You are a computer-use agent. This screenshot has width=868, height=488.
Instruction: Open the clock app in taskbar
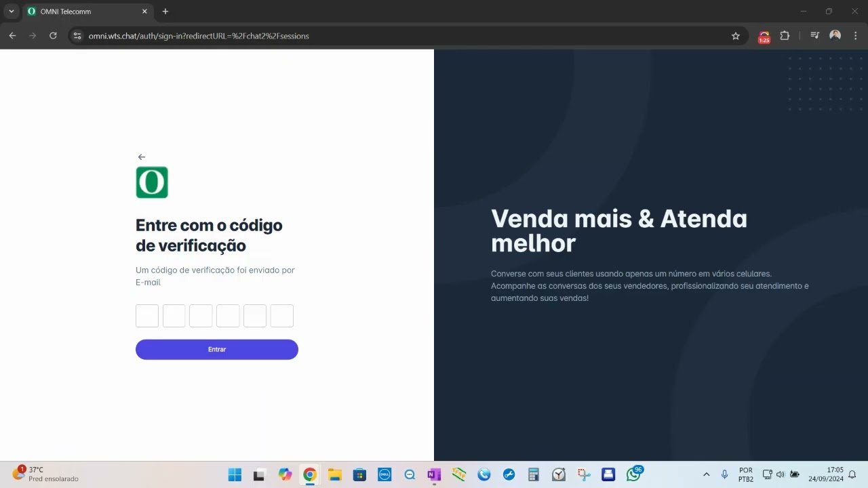click(559, 474)
